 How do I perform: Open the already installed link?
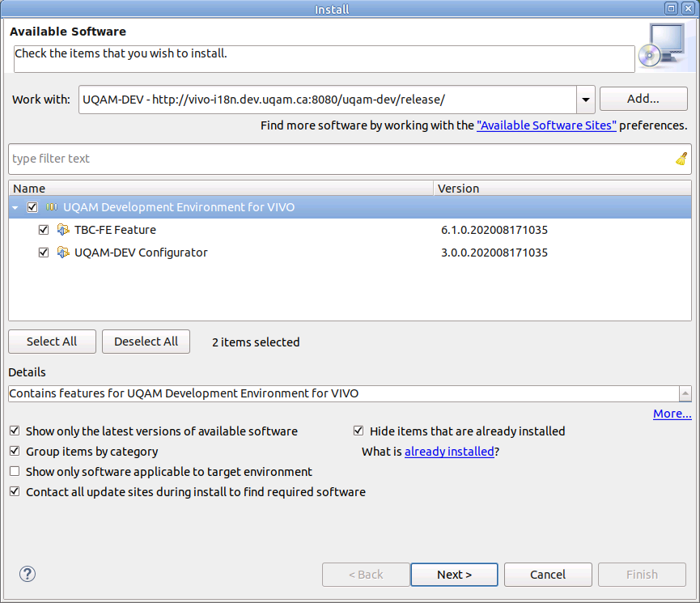(449, 452)
